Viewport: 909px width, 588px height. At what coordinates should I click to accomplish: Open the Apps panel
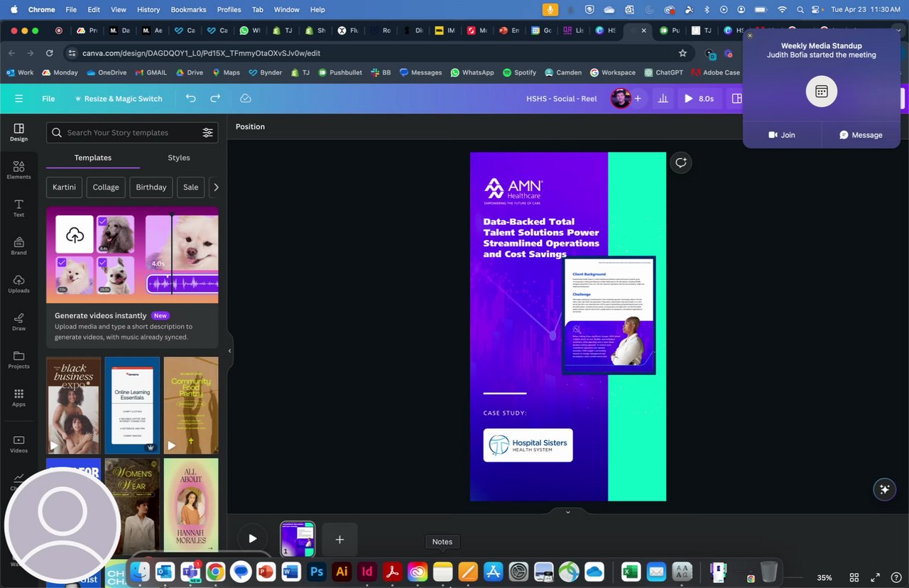click(18, 398)
